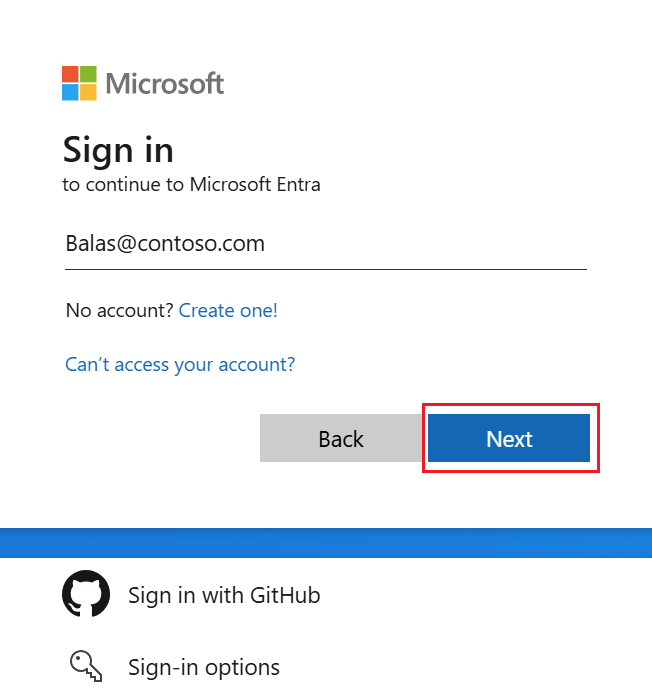Click the Microsoft wordmark text

tap(165, 83)
